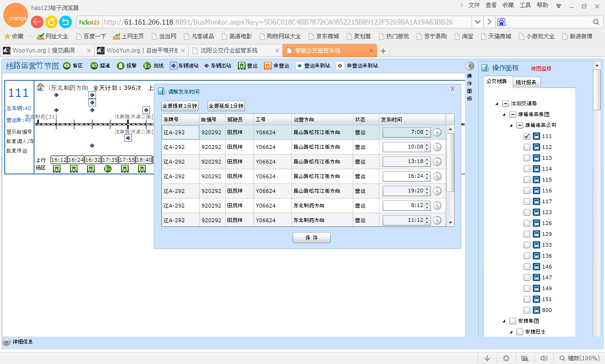Collapse the 操作面板 side panel arrow
The width and height of the screenshot is (605, 364).
(470, 66)
